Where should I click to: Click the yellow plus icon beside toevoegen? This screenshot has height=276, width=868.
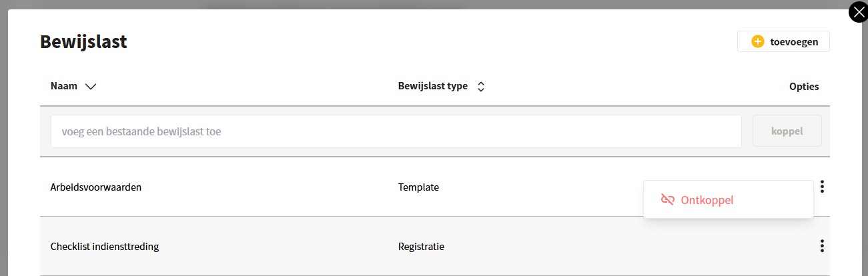(x=757, y=41)
